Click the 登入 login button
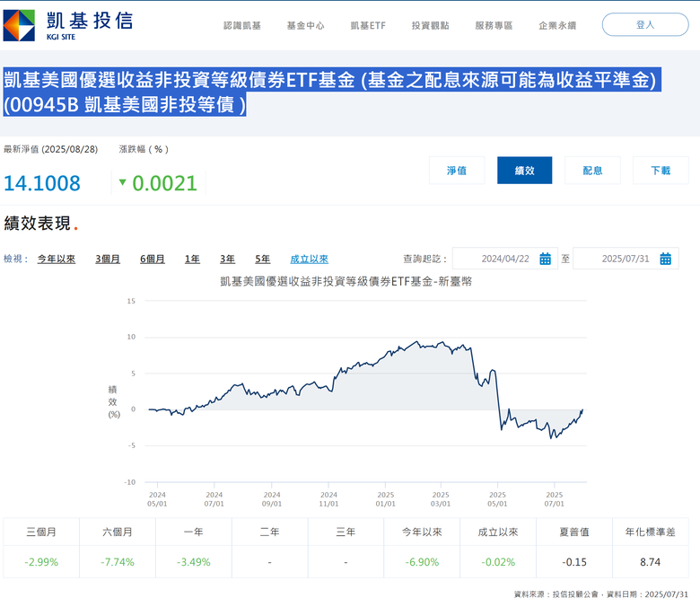Viewport: 700px width, 607px height. click(x=645, y=24)
